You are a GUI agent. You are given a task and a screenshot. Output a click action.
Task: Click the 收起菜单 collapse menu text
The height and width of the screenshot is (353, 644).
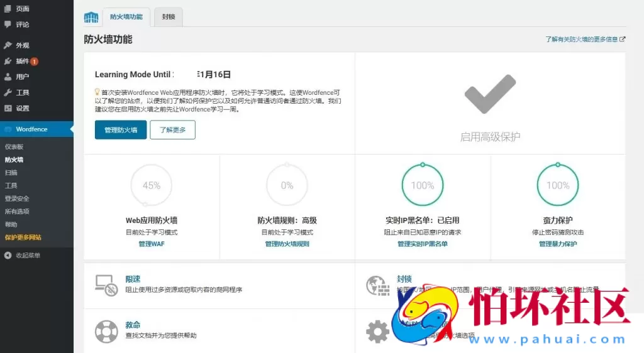coord(28,256)
